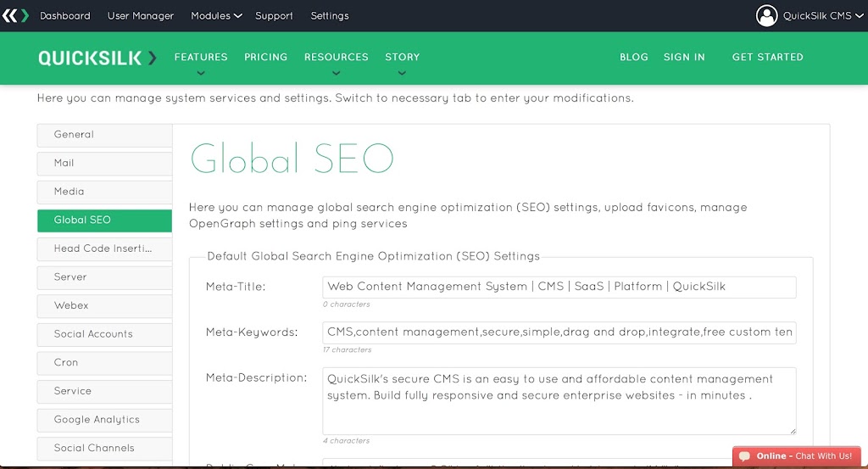This screenshot has width=868, height=469.
Task: Click the Meta-Description resize handle
Action: [x=793, y=431]
